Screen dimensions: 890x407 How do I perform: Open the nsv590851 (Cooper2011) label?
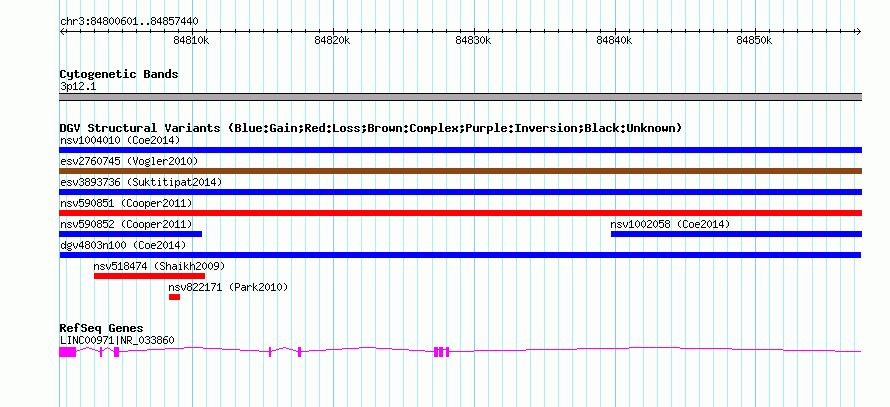[126, 203]
